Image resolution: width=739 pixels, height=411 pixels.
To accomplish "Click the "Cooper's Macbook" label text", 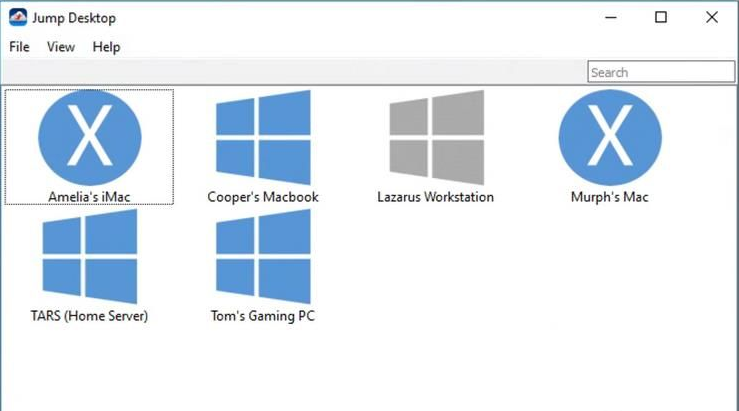I will (x=263, y=197).
